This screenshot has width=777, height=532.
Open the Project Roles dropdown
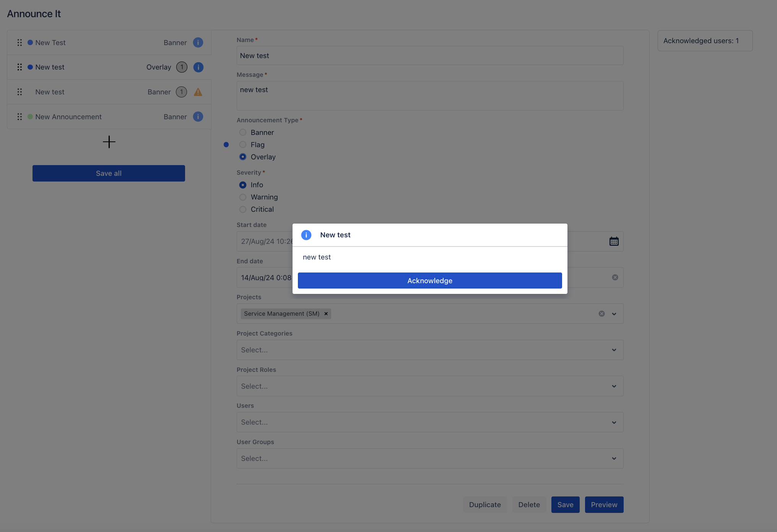tap(614, 386)
